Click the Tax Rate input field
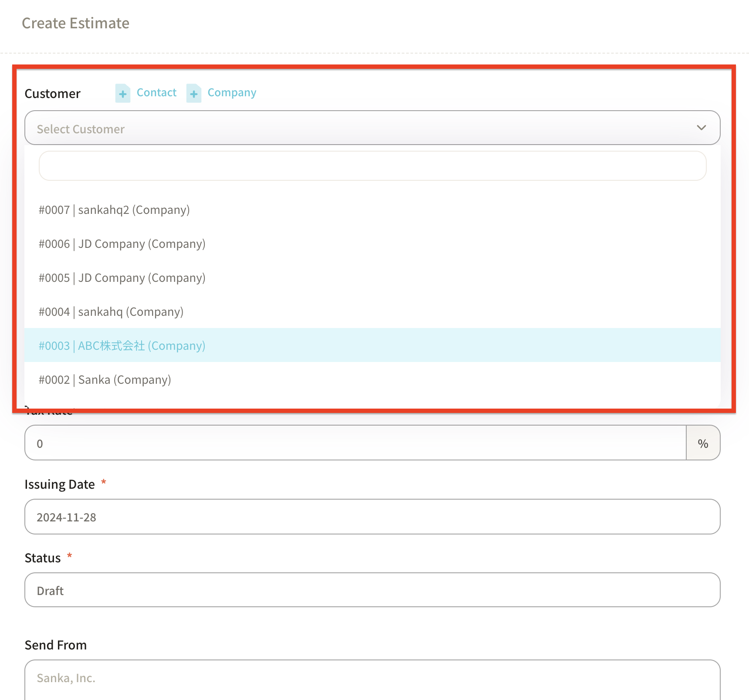Image resolution: width=749 pixels, height=700 pixels. coord(355,443)
